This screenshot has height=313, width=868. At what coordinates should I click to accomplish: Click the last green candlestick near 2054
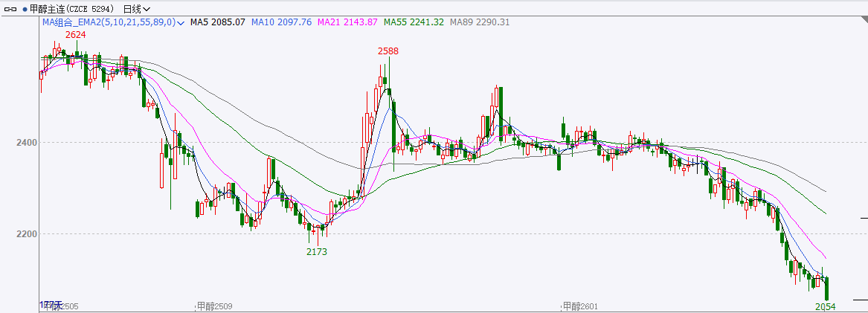(826, 288)
